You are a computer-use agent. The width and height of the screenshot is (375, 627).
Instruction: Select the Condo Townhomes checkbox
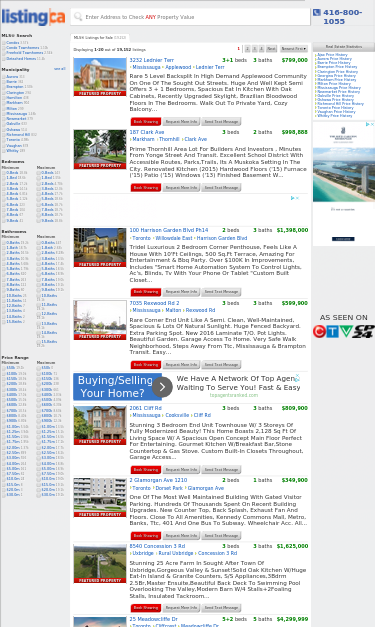pos(4,48)
